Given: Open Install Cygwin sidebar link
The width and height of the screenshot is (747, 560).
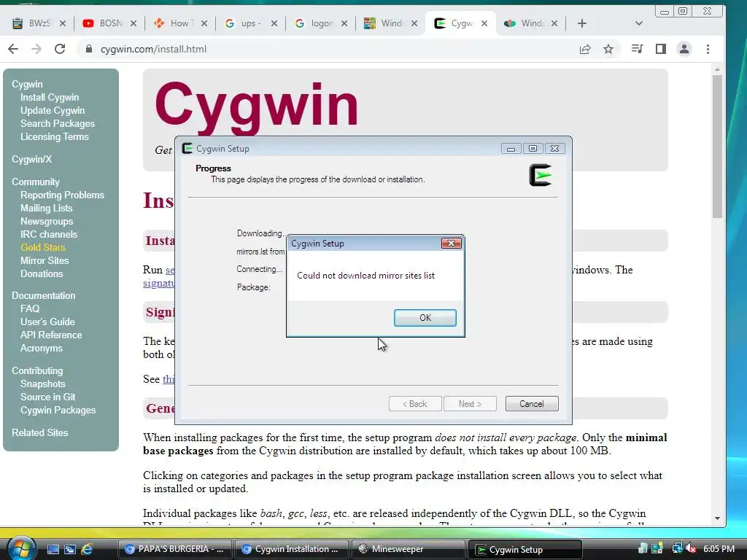Looking at the screenshot, I should 50,97.
